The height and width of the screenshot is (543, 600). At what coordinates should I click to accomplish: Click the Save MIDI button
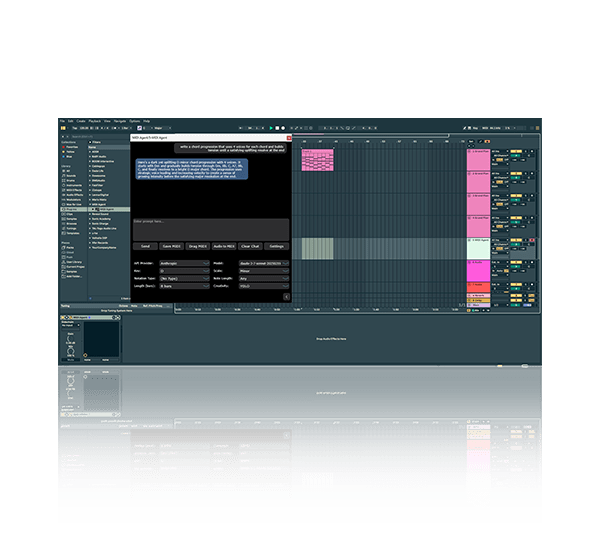click(x=171, y=245)
